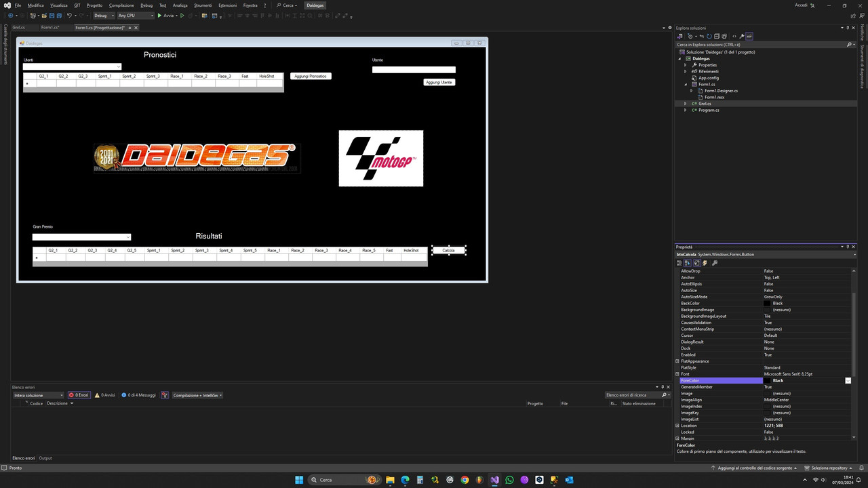
Task: Open WhatsApp from the Windows taskbar
Action: point(509,480)
